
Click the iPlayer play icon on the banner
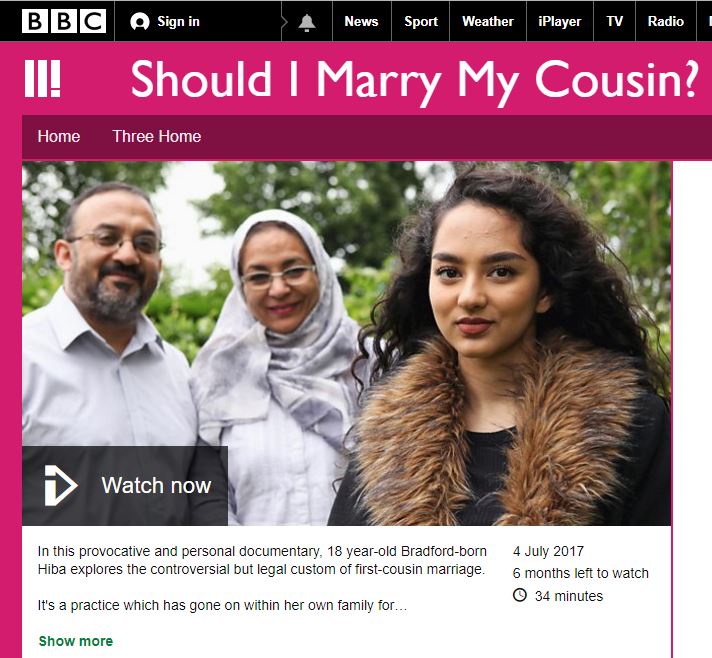tap(60, 485)
